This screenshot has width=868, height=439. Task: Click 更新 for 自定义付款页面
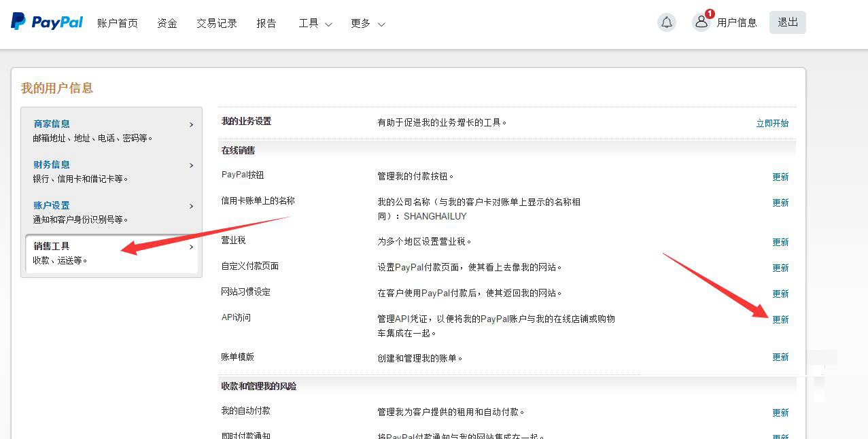point(780,268)
